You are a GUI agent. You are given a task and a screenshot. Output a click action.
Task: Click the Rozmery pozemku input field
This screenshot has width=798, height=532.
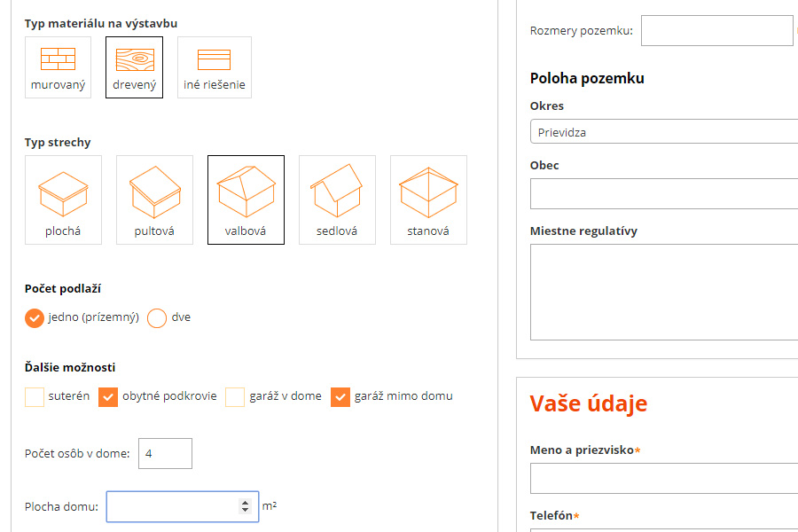(x=716, y=30)
